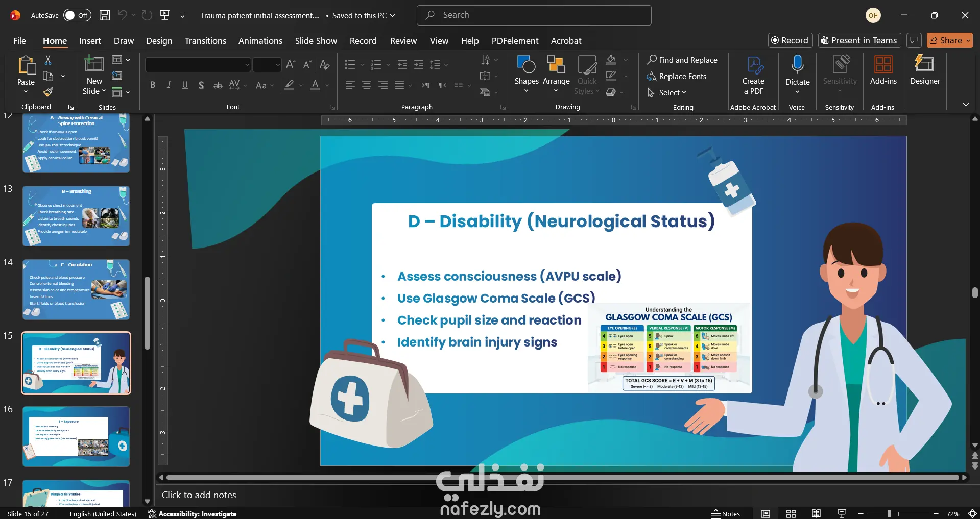Go to the Slide Show tab
This screenshot has height=519, width=980.
(x=316, y=41)
